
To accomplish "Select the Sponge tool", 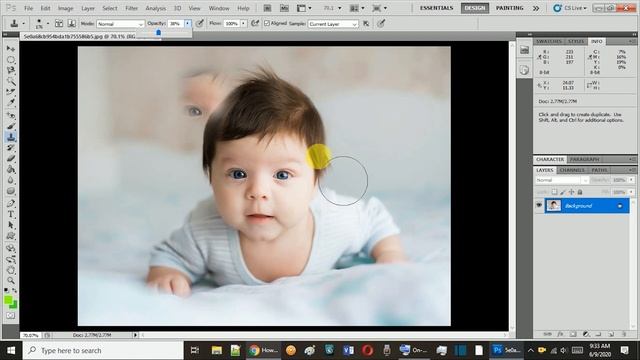I will click(x=11, y=191).
